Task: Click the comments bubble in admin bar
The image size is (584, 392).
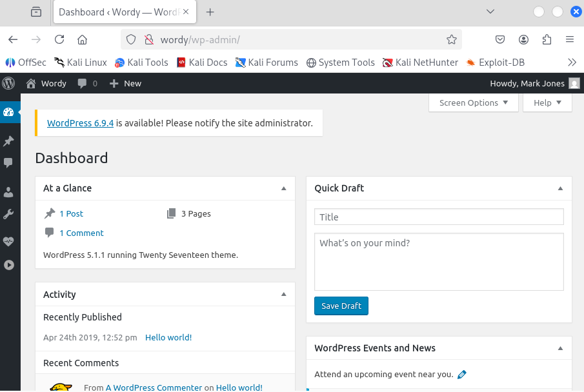Action: pos(87,83)
